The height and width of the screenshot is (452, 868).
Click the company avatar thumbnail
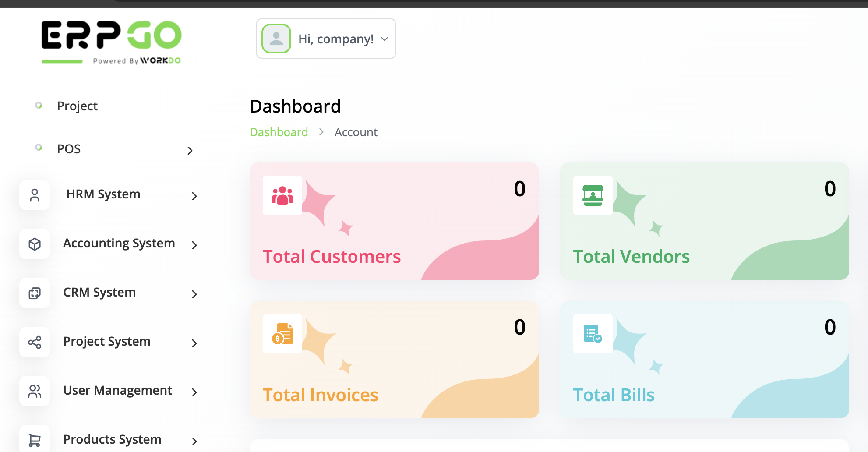pos(276,39)
